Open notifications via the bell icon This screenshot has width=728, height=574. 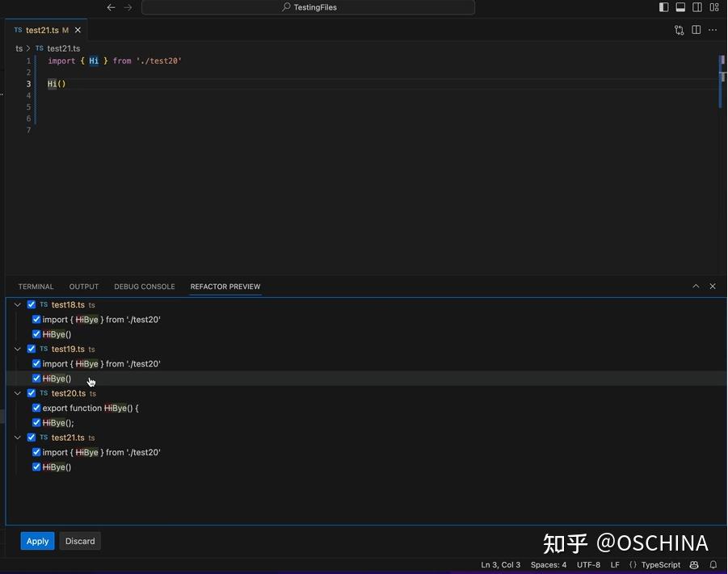714,564
